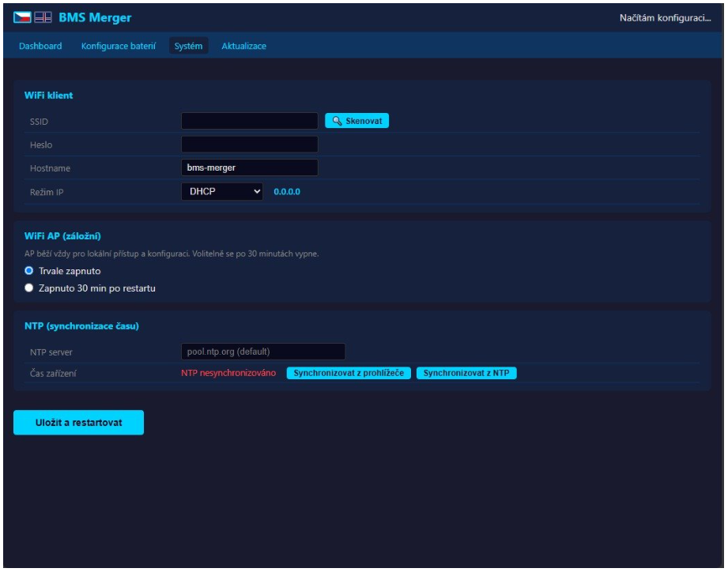Click the NTP server input field
Viewport: 728px width, 572px height.
(x=262, y=351)
